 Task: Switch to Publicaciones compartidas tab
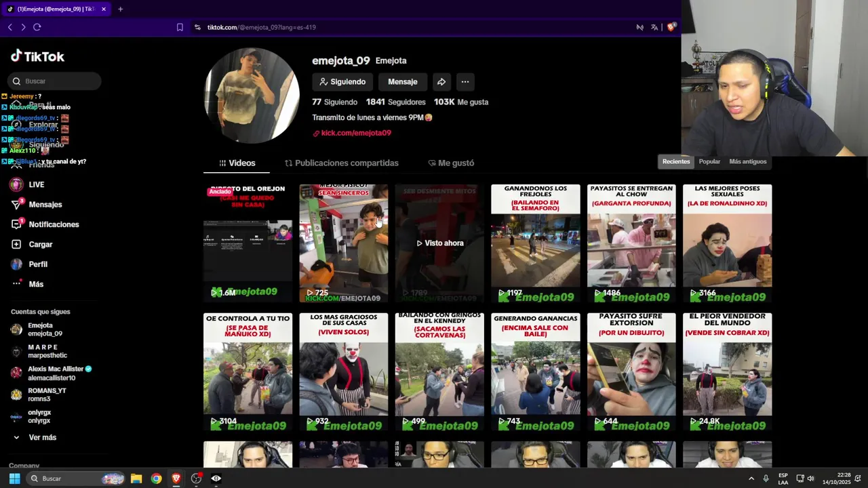341,163
